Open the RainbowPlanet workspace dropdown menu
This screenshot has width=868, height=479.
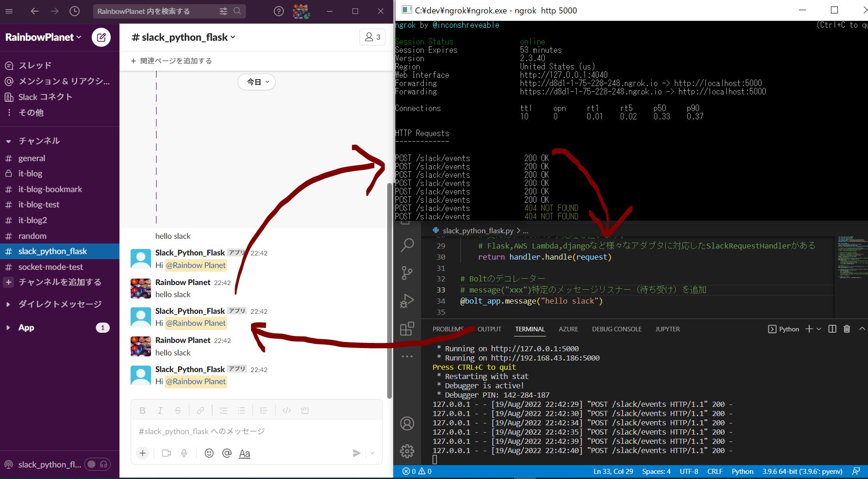(43, 37)
